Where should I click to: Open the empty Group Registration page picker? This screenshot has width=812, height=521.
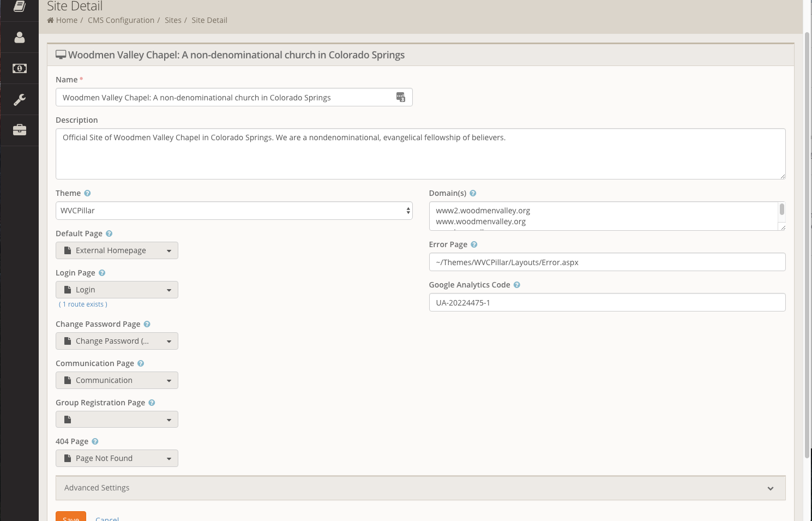click(x=117, y=420)
